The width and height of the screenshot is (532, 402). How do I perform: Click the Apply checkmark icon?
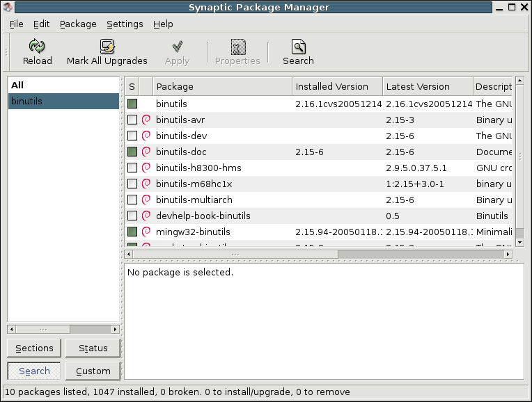[178, 47]
